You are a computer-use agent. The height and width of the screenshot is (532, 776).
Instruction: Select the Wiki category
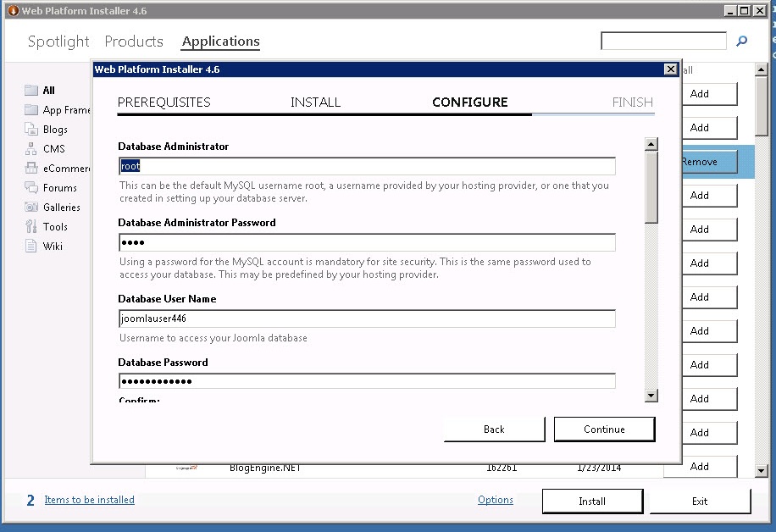coord(53,246)
